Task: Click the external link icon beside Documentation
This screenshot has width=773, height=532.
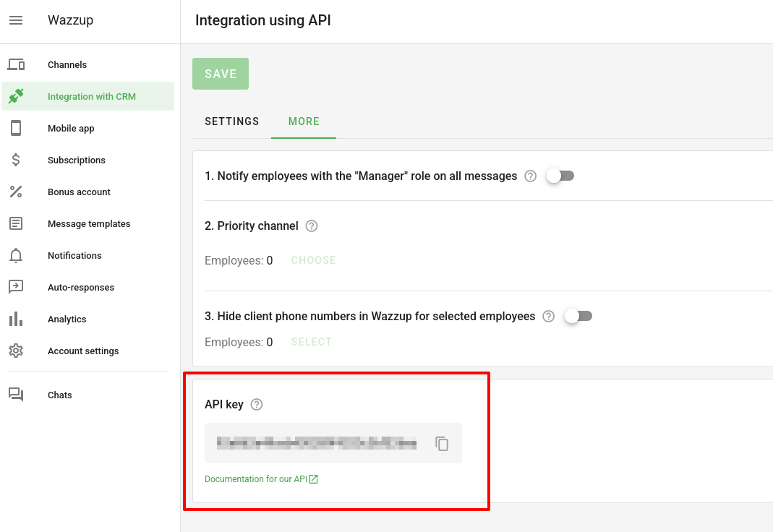Action: pos(314,479)
